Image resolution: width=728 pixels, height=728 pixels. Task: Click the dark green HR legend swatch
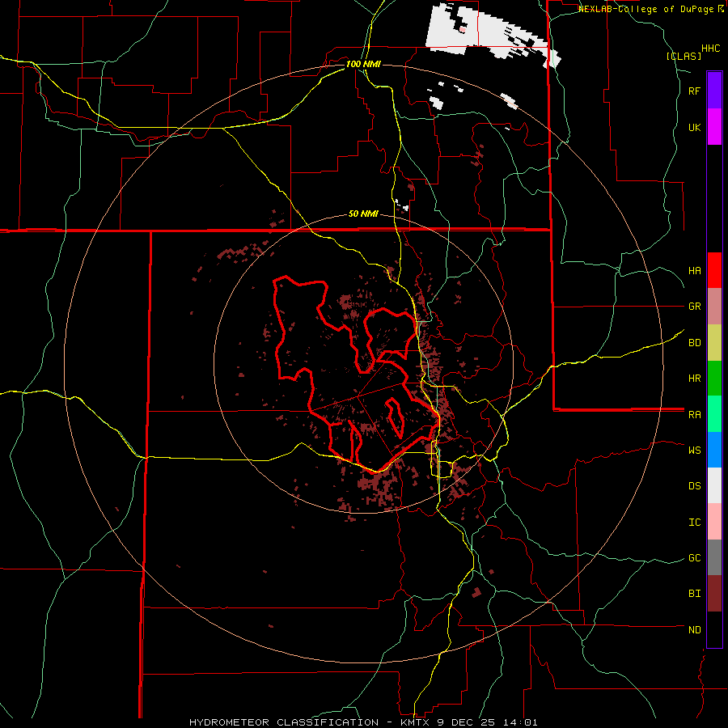714,379
